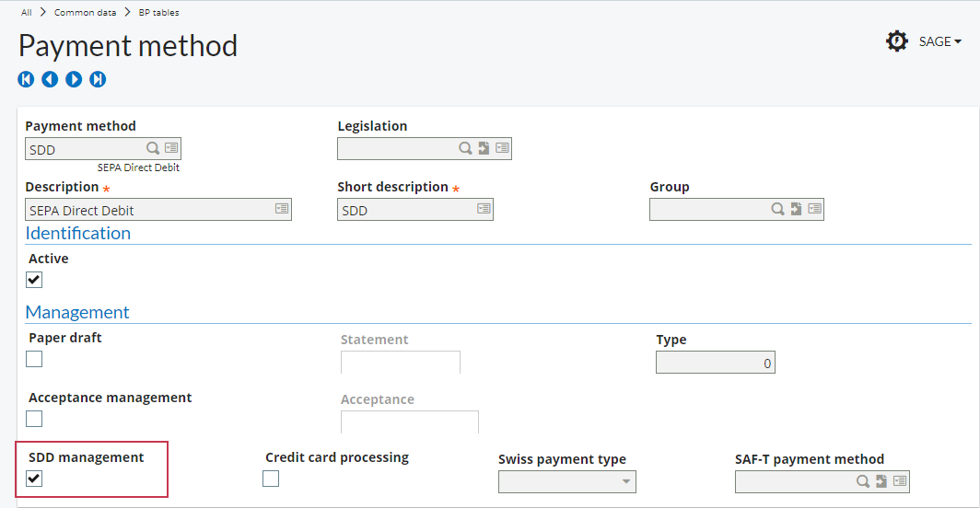The height and width of the screenshot is (508, 980).
Task: Uncheck the Active checkbox
Action: [x=34, y=280]
